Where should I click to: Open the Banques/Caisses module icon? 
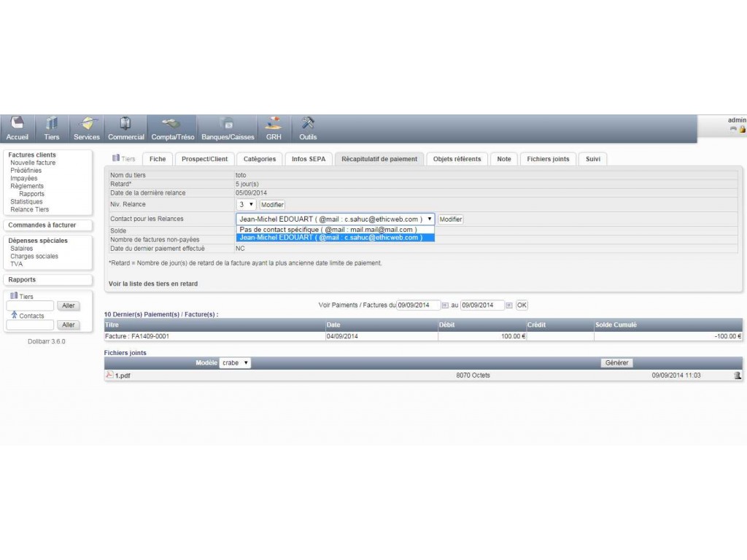[x=228, y=123]
